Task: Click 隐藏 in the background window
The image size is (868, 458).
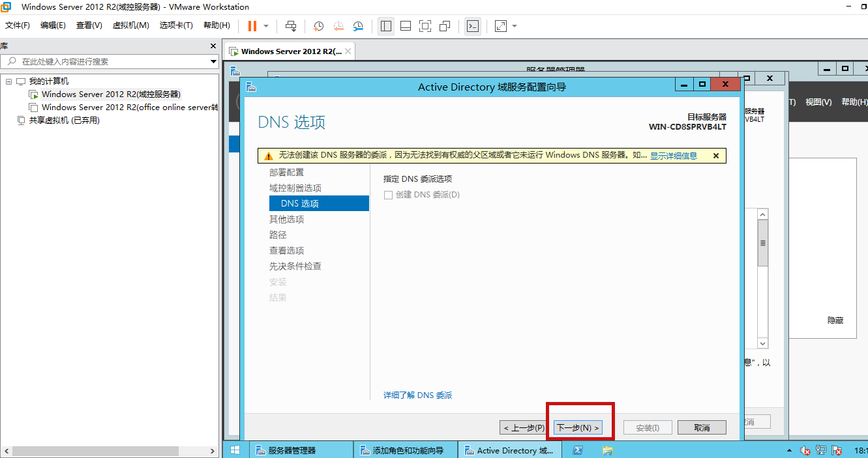Action: point(835,321)
